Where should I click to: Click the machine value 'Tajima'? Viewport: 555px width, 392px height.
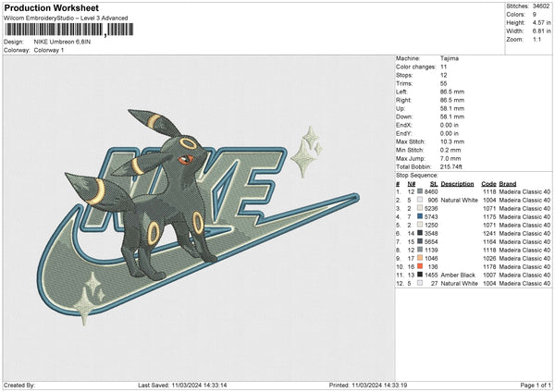click(450, 58)
